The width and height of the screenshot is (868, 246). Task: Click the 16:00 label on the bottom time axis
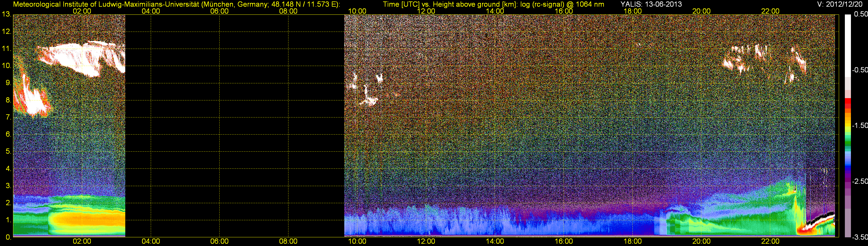pyautogui.click(x=564, y=241)
